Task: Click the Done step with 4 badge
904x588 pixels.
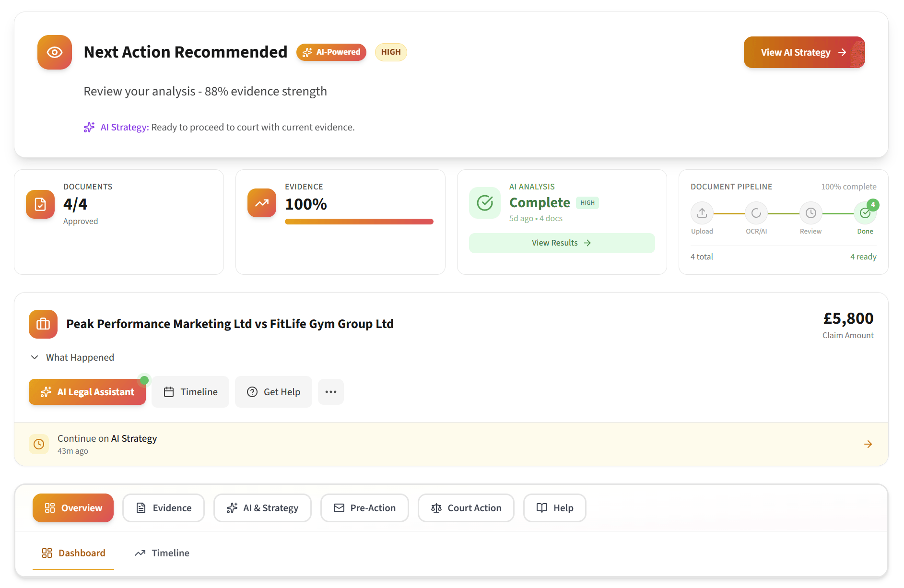Action: (865, 213)
